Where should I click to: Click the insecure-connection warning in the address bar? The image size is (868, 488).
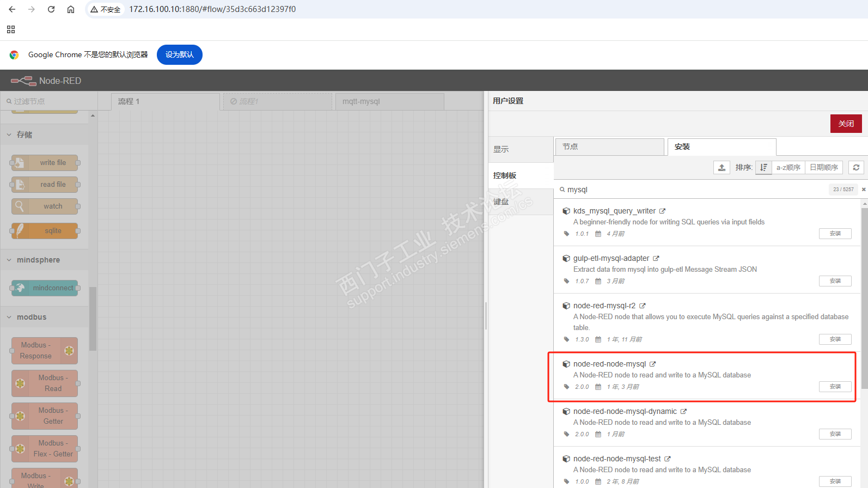[x=106, y=9]
